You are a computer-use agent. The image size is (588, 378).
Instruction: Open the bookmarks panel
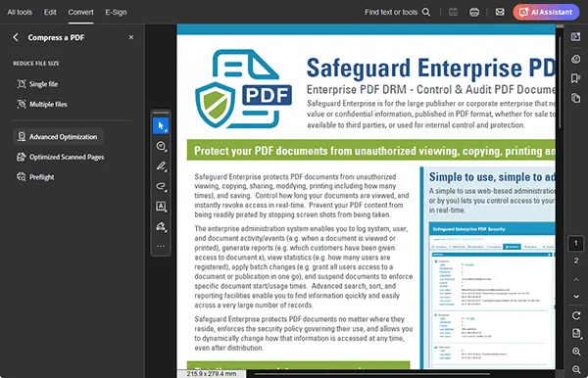(x=575, y=78)
